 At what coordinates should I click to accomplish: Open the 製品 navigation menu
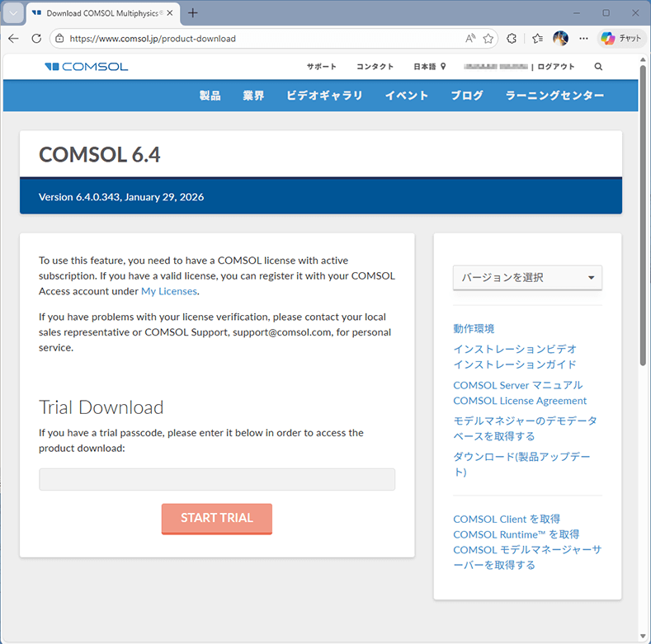pos(210,96)
